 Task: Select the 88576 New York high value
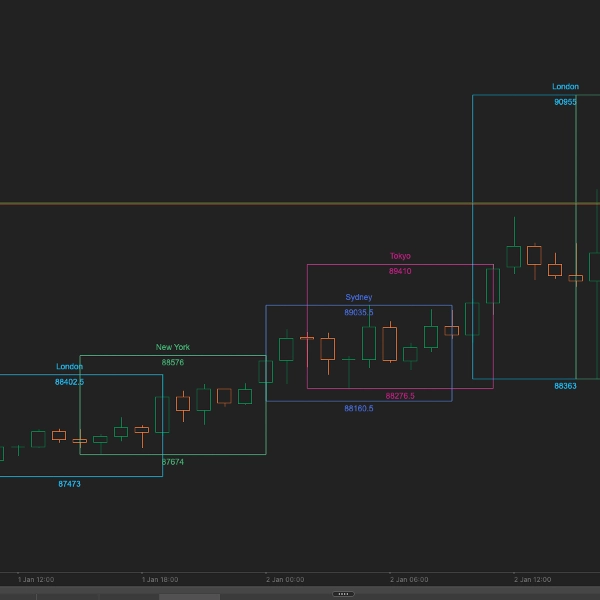[173, 362]
